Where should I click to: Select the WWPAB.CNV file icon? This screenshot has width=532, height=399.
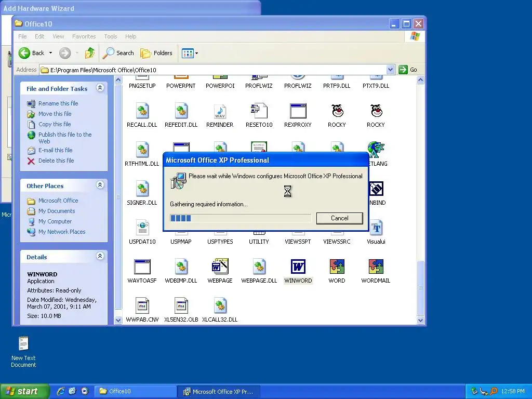142,305
